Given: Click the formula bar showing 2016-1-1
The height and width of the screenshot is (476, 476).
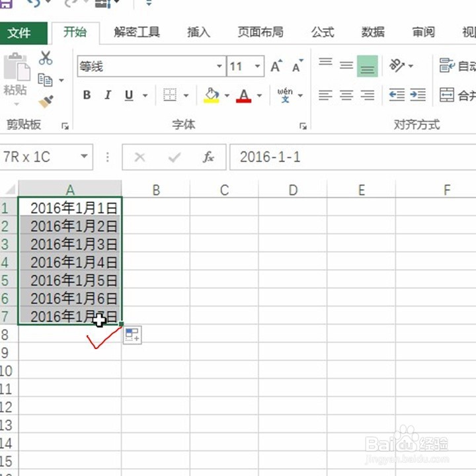Looking at the screenshot, I should tap(353, 157).
